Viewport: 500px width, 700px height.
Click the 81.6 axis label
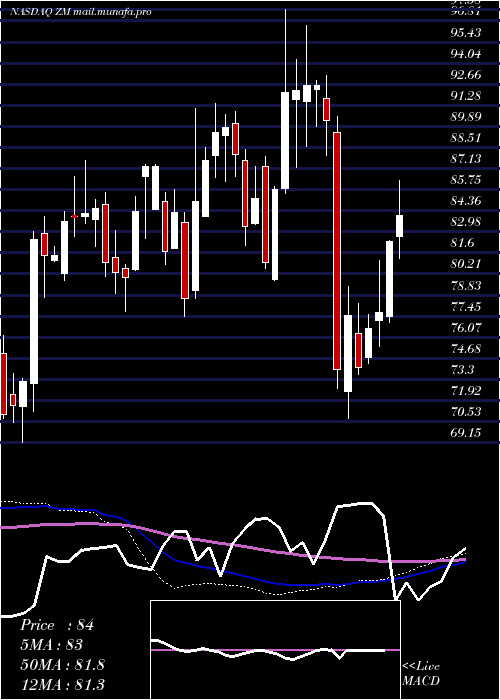(463, 242)
